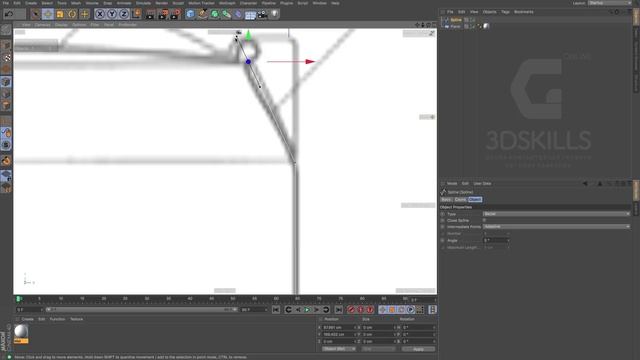Open viewport Cameras menu
The width and height of the screenshot is (640, 360).
click(x=42, y=24)
